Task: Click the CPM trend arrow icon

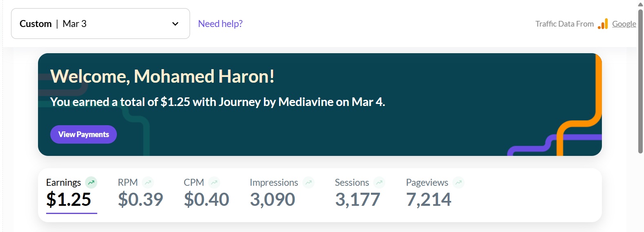Action: [x=214, y=182]
